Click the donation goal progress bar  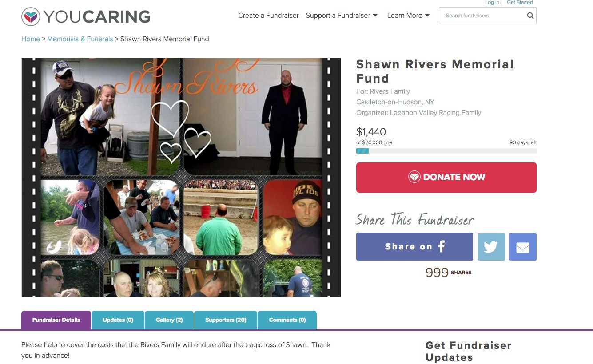click(446, 151)
